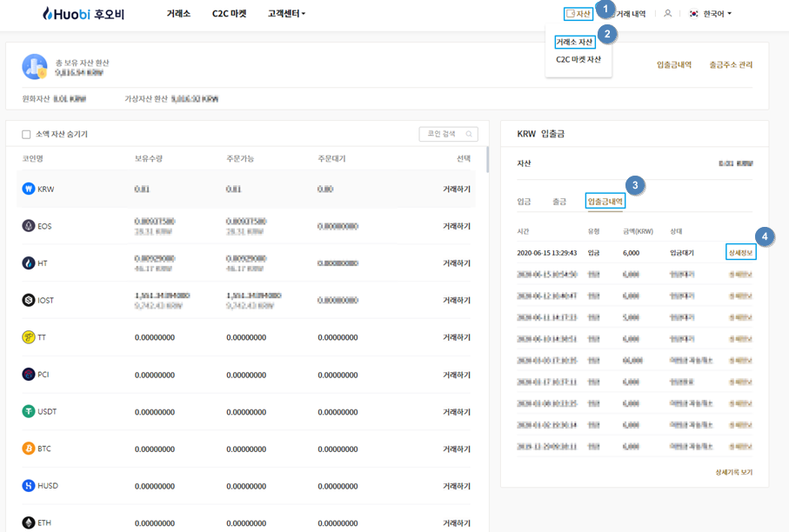Click 거래하기 in the TT row

point(457,337)
